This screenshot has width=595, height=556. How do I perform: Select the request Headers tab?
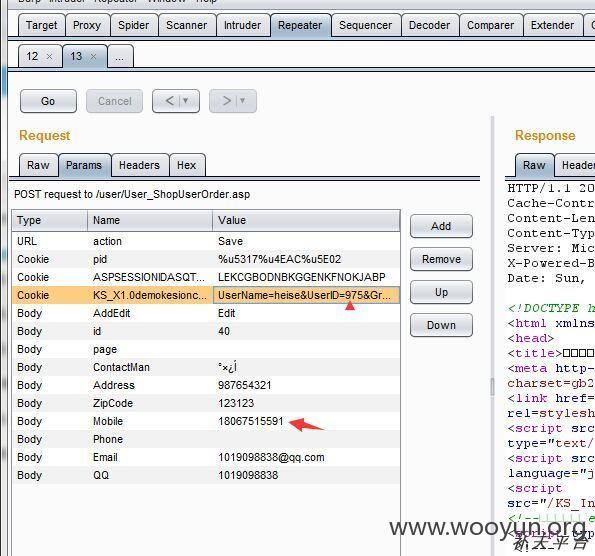point(140,165)
